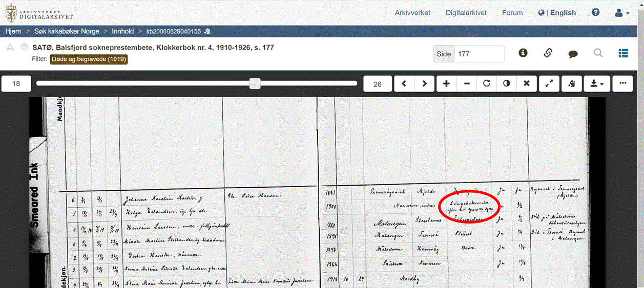Viewport: 644px width, 288px height.
Task: Open the comments speech bubble
Action: 573,53
